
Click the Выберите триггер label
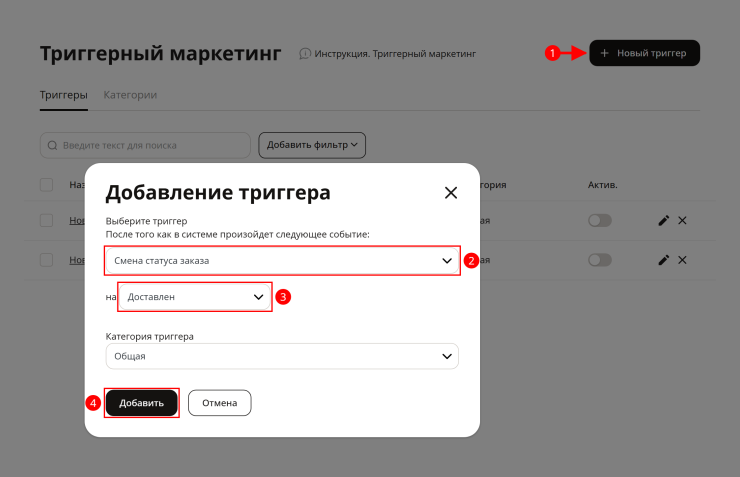point(146,221)
